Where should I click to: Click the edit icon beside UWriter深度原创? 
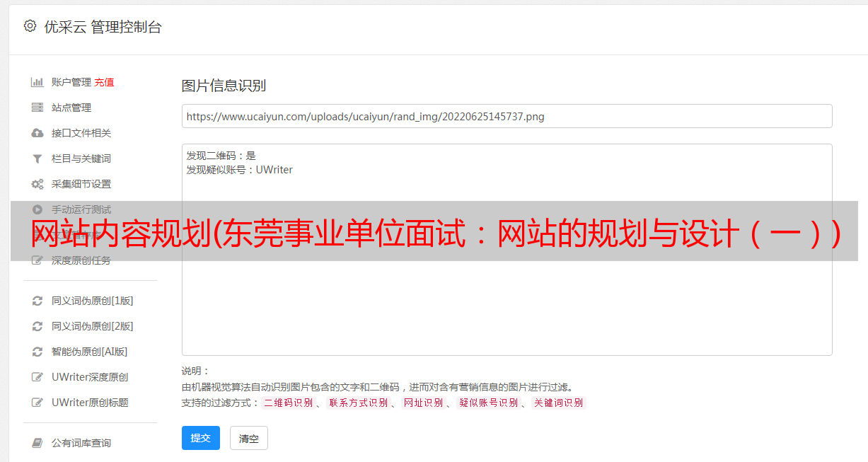[x=37, y=377]
